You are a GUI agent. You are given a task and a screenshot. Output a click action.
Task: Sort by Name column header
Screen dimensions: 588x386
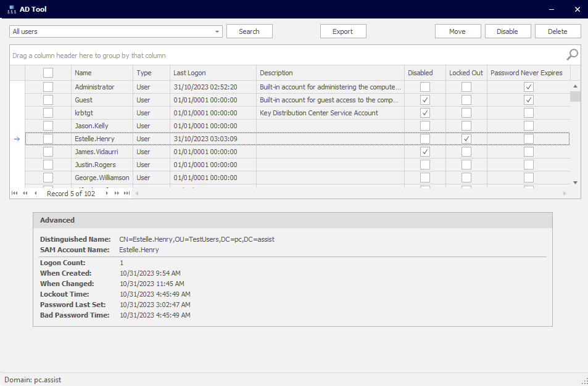pyautogui.click(x=102, y=73)
